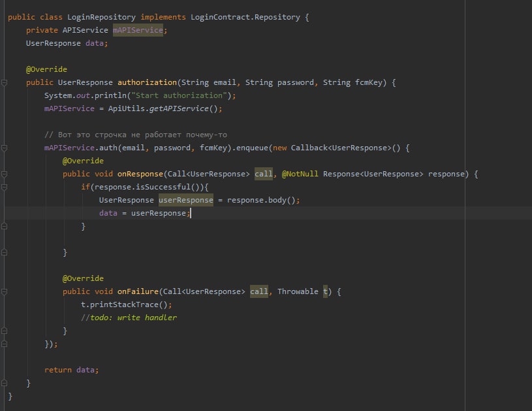Click the @NotNull annotation
Screen dimensions: 532x411
[300, 174]
